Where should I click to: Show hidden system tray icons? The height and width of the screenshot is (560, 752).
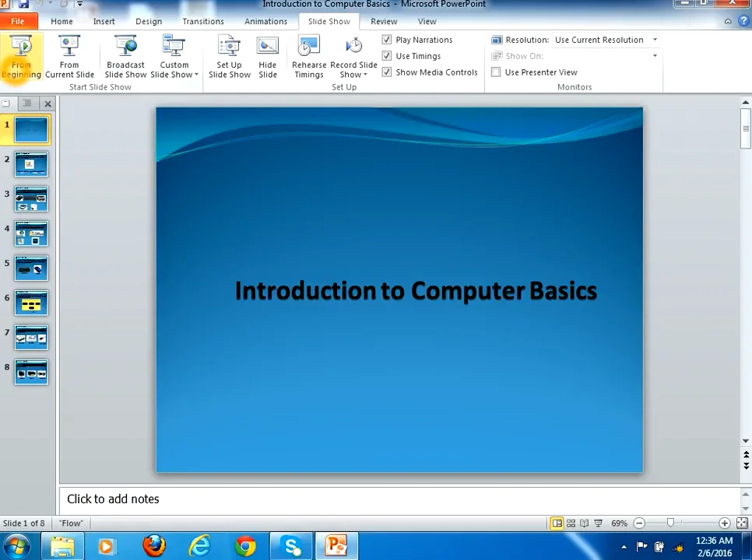[x=624, y=547]
